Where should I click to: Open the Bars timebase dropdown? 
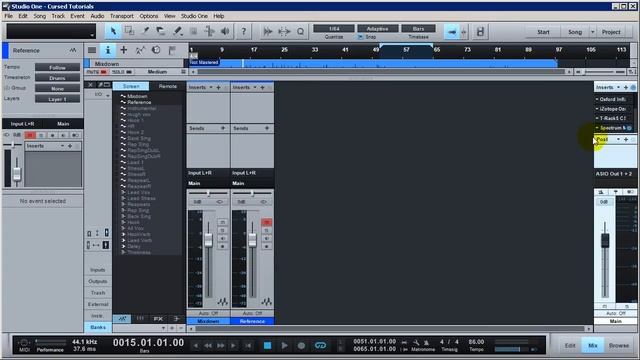pos(418,29)
